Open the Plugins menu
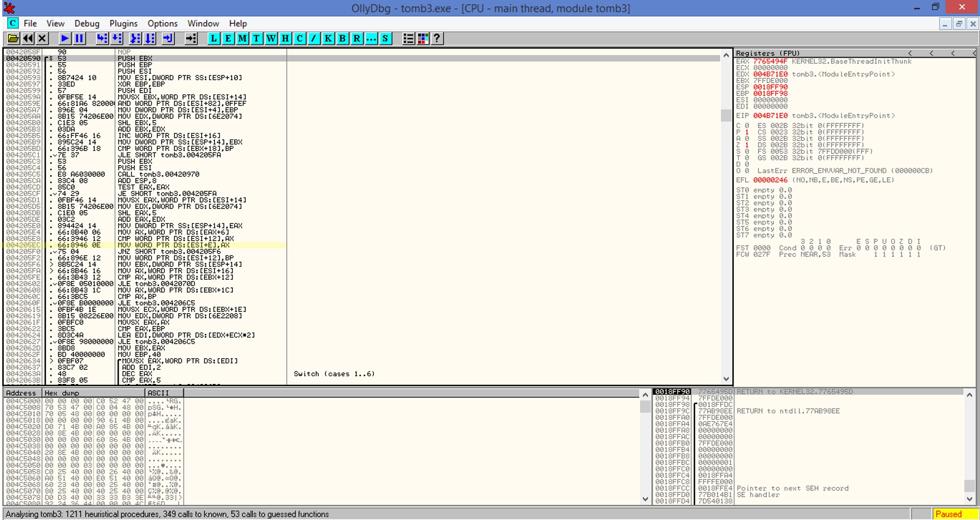The image size is (980, 520). [x=124, y=23]
